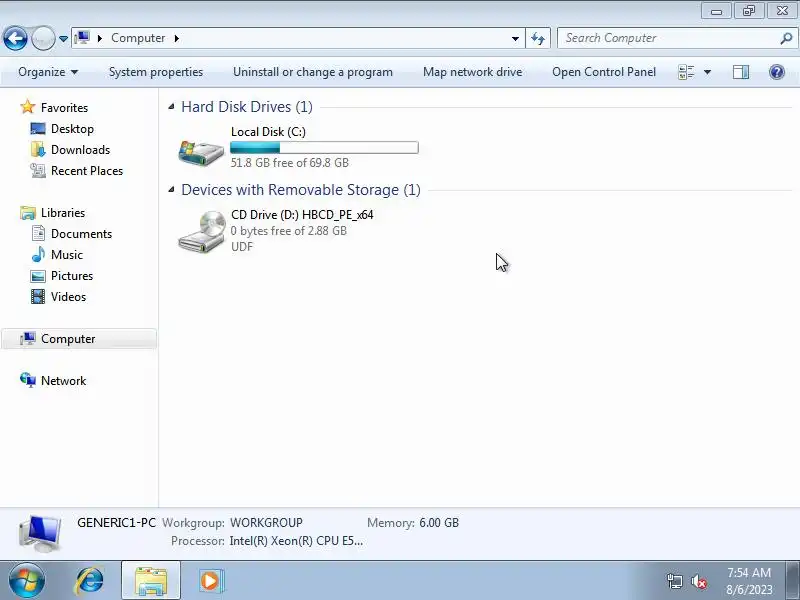This screenshot has width=800, height=600.
Task: Select Computer in the navigation pane
Action: tap(79, 339)
